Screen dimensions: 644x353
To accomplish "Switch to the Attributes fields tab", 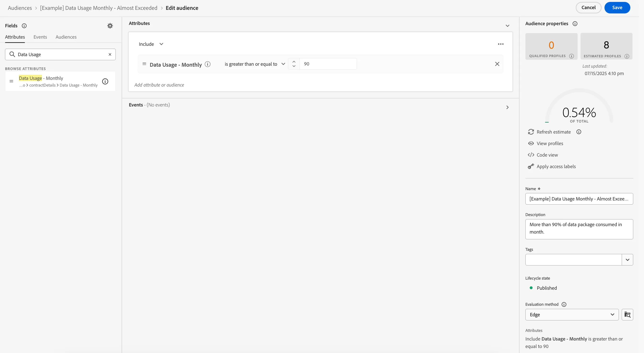I will [x=15, y=37].
